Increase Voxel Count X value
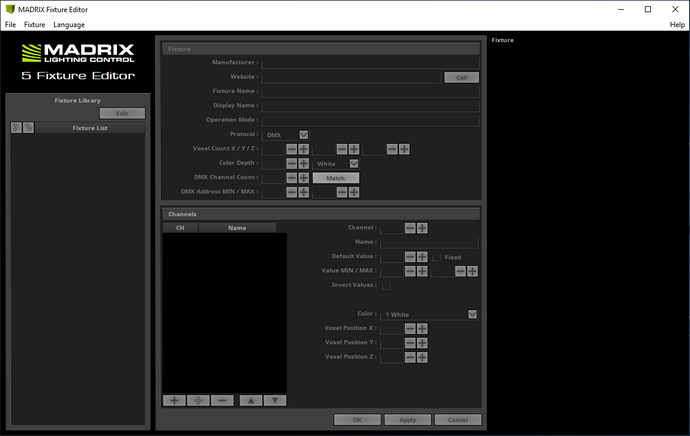Viewport: 690px width, 436px height. click(304, 149)
